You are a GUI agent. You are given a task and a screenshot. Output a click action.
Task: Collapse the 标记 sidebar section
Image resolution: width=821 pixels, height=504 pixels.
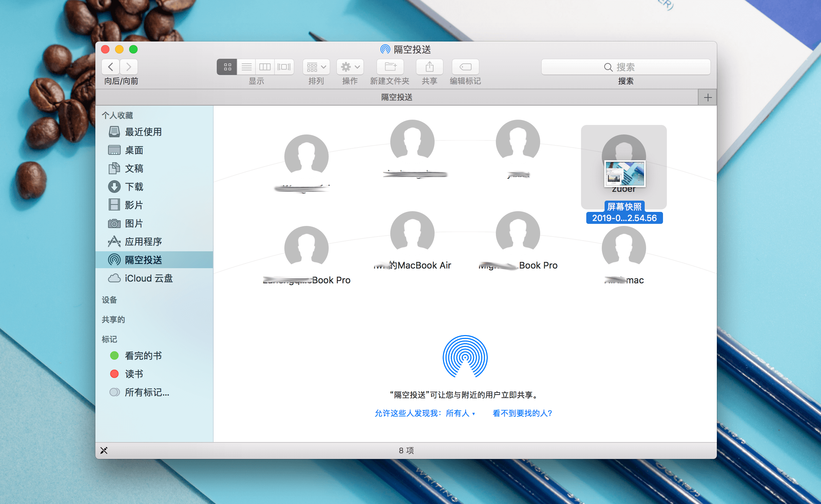109,339
